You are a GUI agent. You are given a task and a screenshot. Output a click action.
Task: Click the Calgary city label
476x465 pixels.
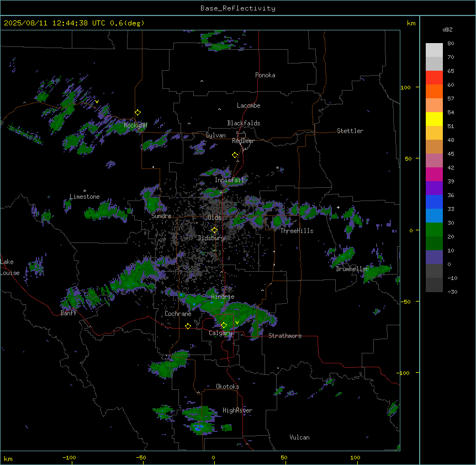tap(220, 333)
